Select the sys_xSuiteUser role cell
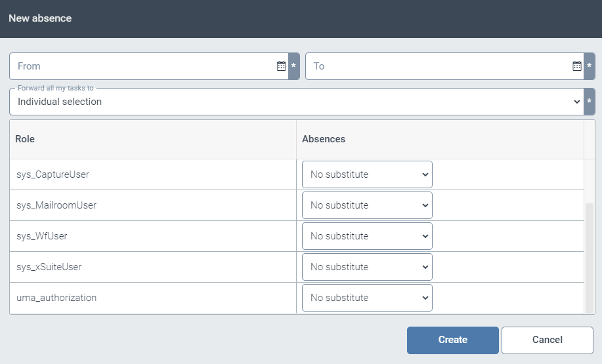 coord(152,267)
